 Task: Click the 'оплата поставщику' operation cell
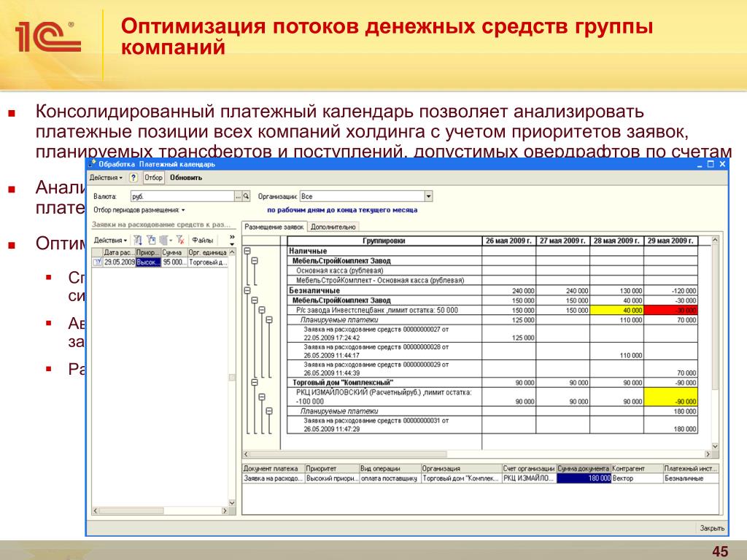click(390, 478)
